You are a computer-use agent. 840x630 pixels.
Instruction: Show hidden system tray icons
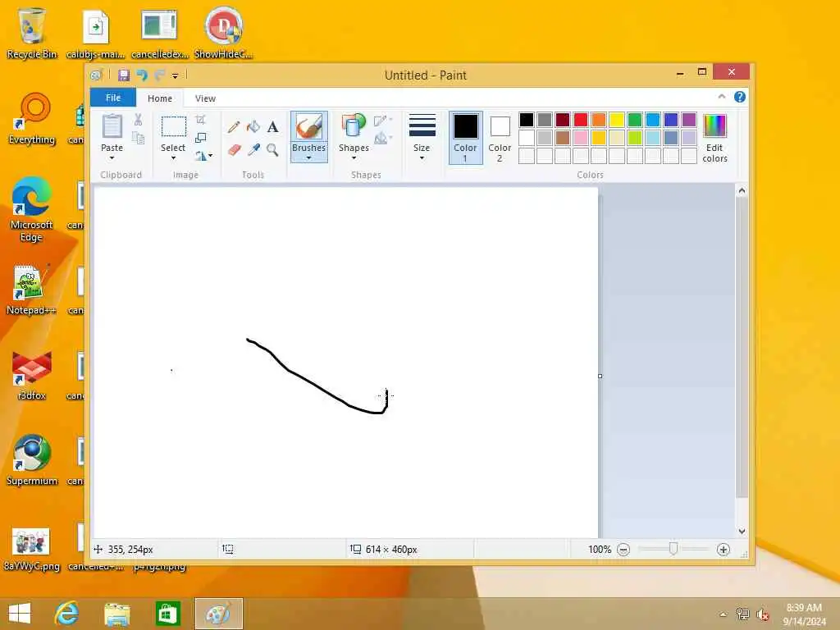tap(724, 614)
